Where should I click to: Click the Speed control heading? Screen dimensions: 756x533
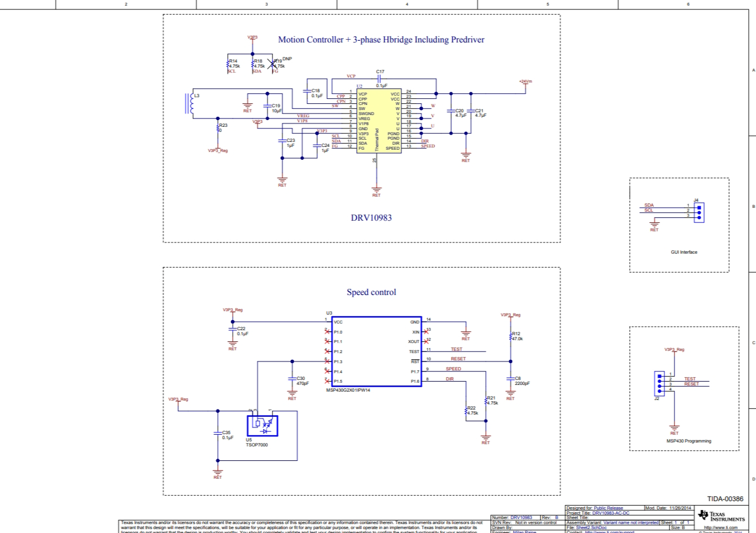371,292
